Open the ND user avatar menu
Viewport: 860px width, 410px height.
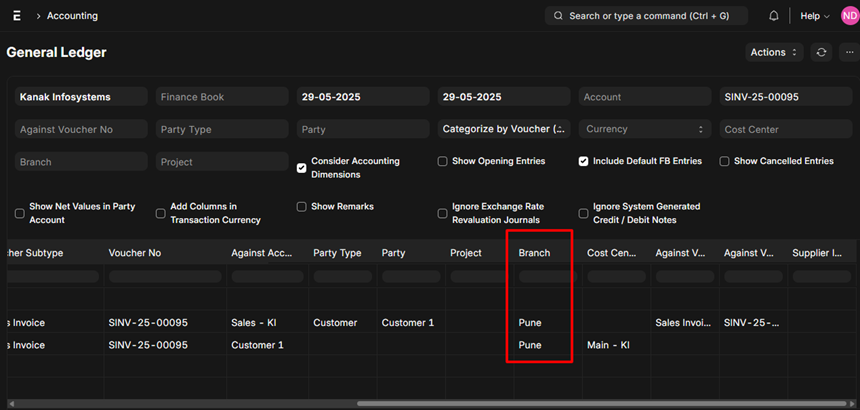tap(850, 16)
